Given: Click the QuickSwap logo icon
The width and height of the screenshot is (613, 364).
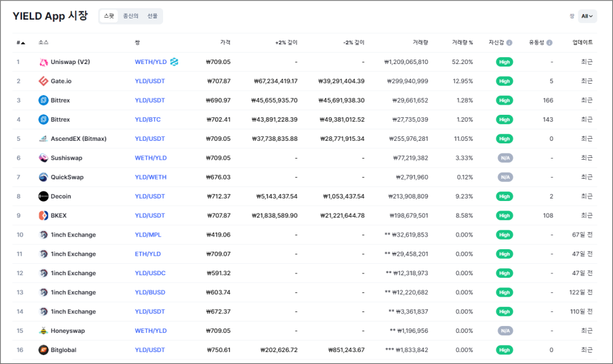Looking at the screenshot, I should point(43,178).
